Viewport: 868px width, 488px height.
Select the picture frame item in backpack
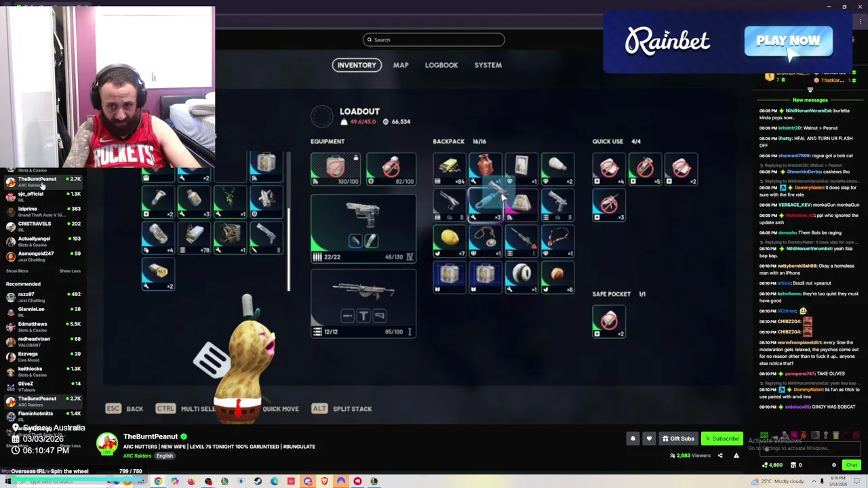click(x=521, y=169)
